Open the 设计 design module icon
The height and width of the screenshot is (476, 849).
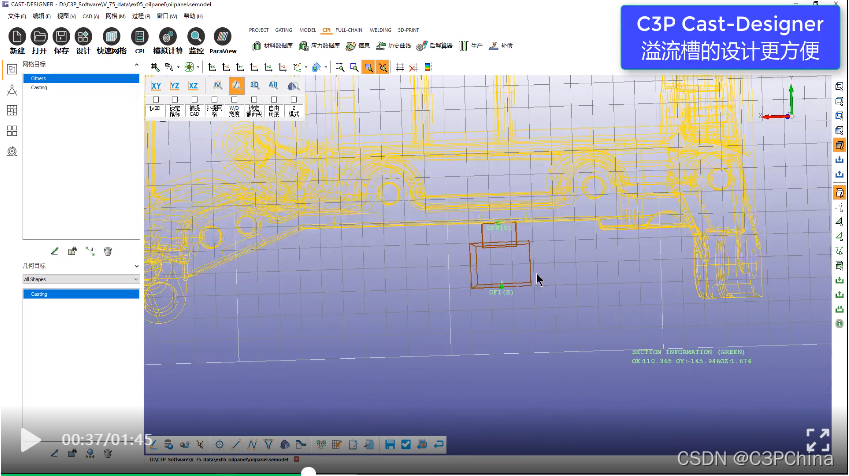pyautogui.click(x=83, y=37)
